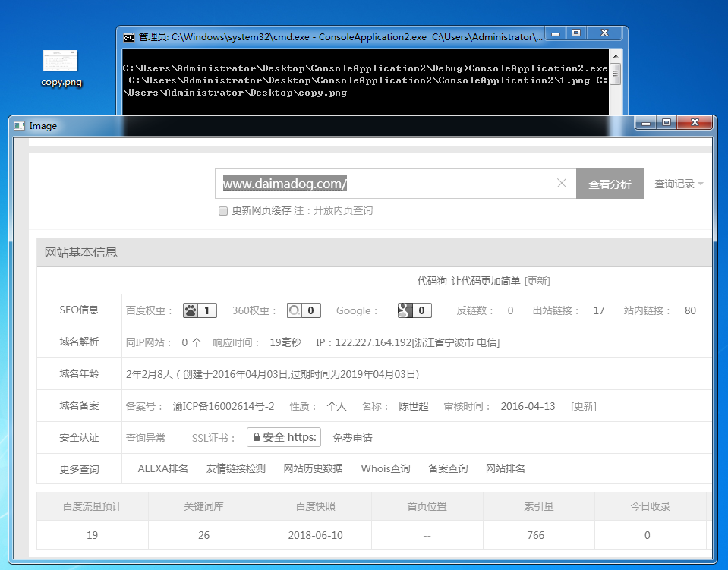Click the 域名备案 row label

pyautogui.click(x=79, y=405)
